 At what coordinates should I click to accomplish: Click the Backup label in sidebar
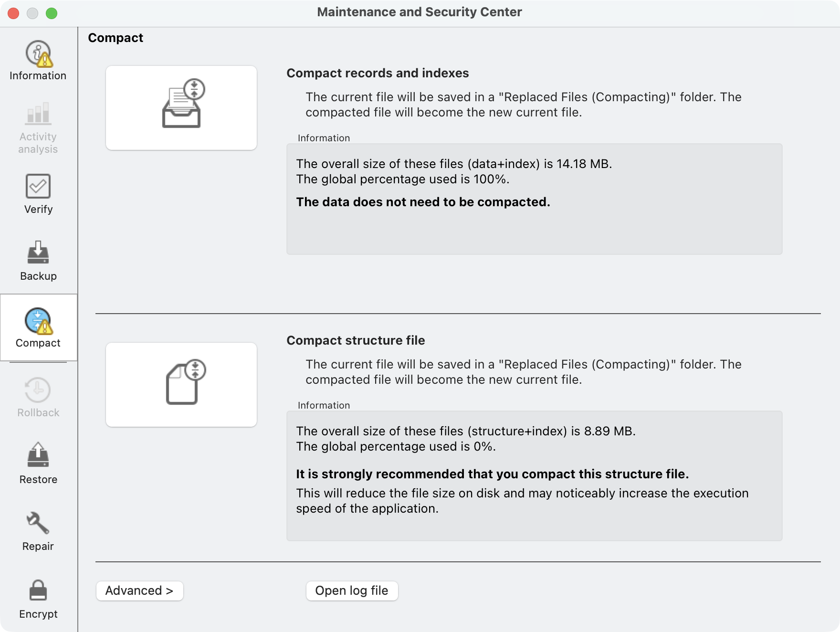38,276
